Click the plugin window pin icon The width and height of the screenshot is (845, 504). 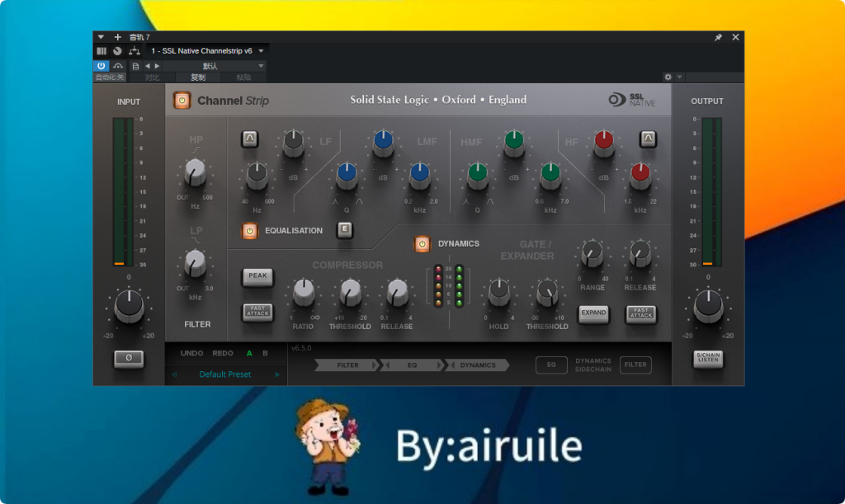[718, 37]
